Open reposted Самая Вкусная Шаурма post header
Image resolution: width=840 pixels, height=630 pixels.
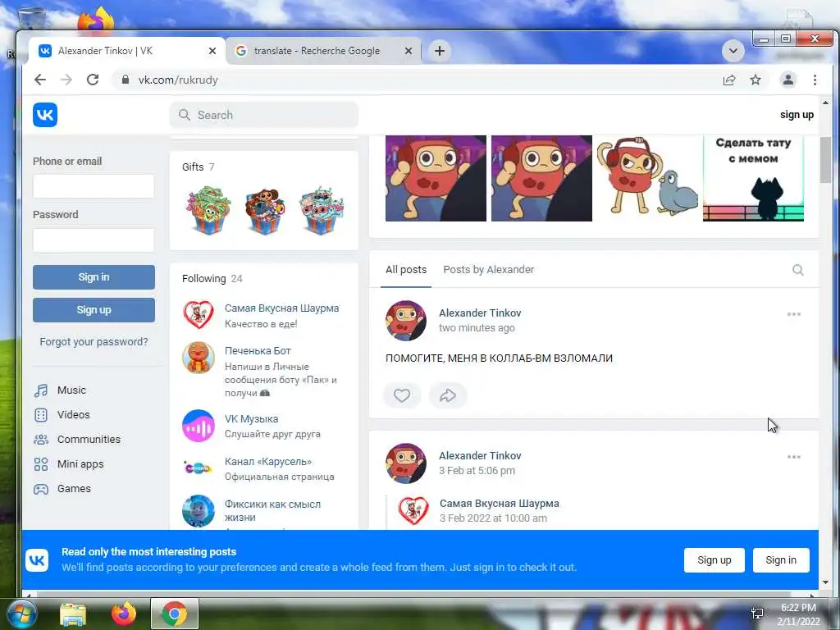[x=500, y=503]
